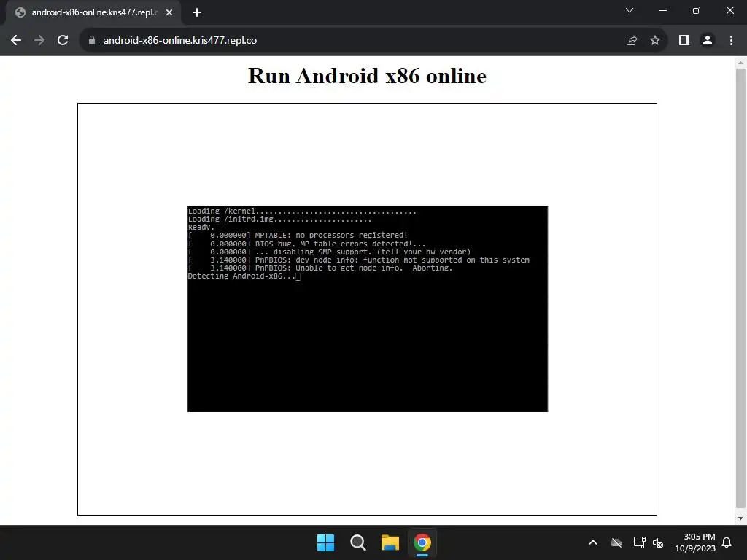This screenshot has width=747, height=560.
Task: Click the forward navigation arrow
Action: tap(39, 41)
